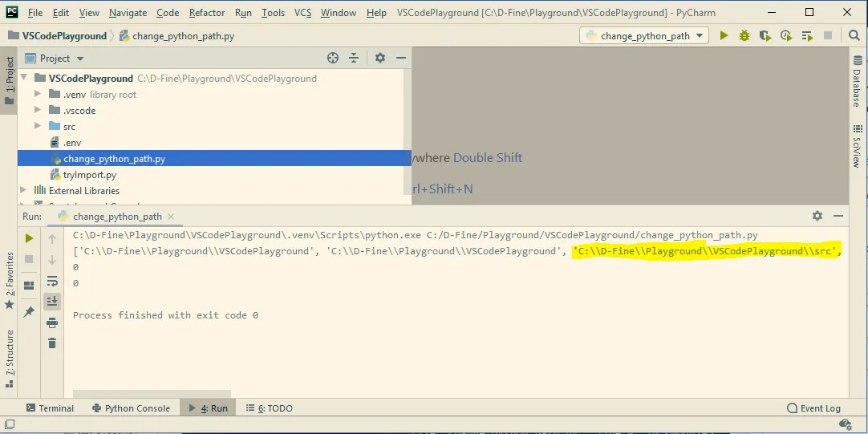This screenshot has height=434, width=868.
Task: Move down the stack trace arrow
Action: 52,259
